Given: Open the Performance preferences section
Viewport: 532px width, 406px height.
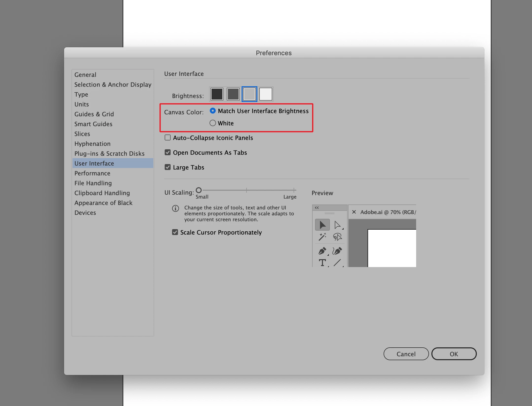Looking at the screenshot, I should [92, 173].
